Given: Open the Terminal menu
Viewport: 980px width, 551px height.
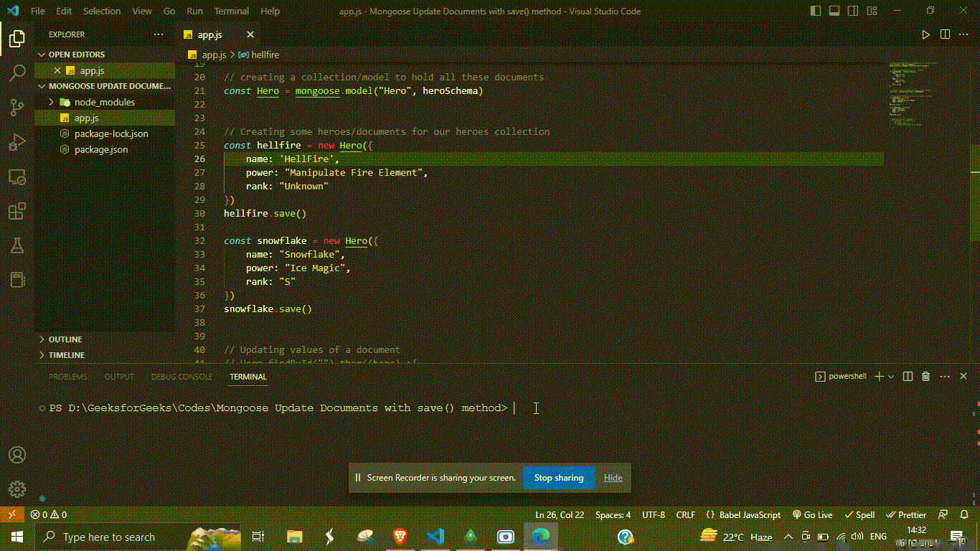Looking at the screenshot, I should coord(232,11).
